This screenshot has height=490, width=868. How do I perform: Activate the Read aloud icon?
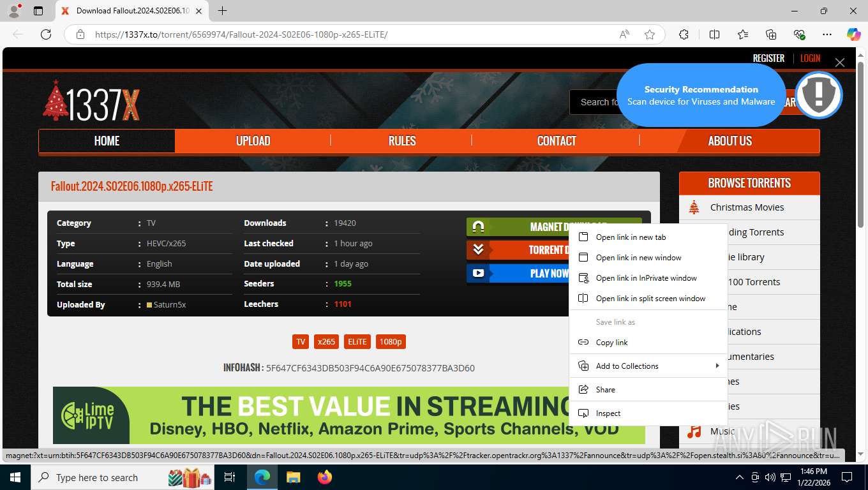pyautogui.click(x=624, y=34)
